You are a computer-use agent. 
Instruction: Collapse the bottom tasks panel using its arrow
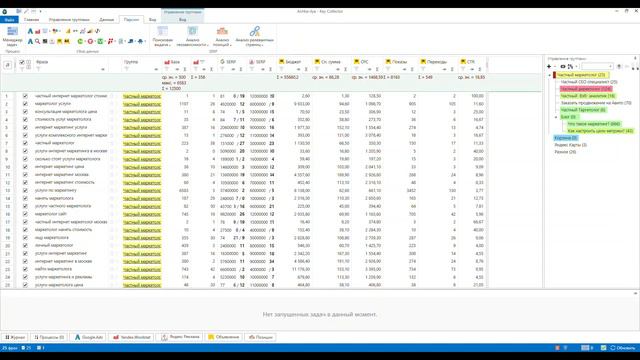tap(635, 293)
